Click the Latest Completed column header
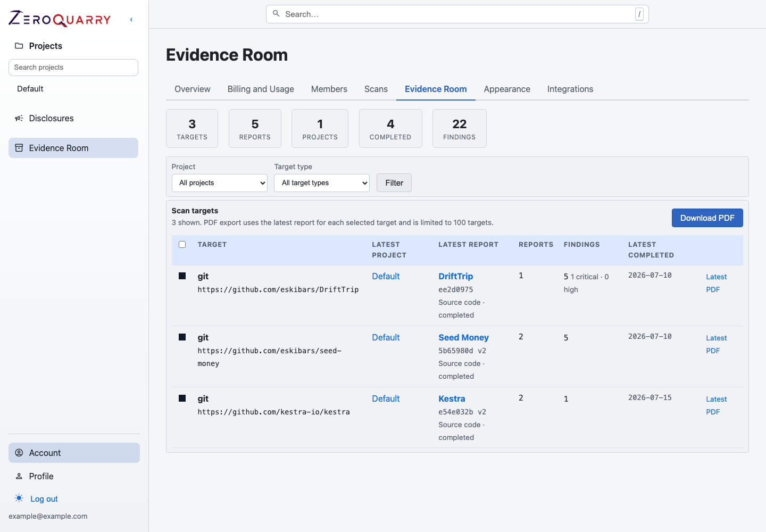The image size is (766, 532). [x=651, y=250]
